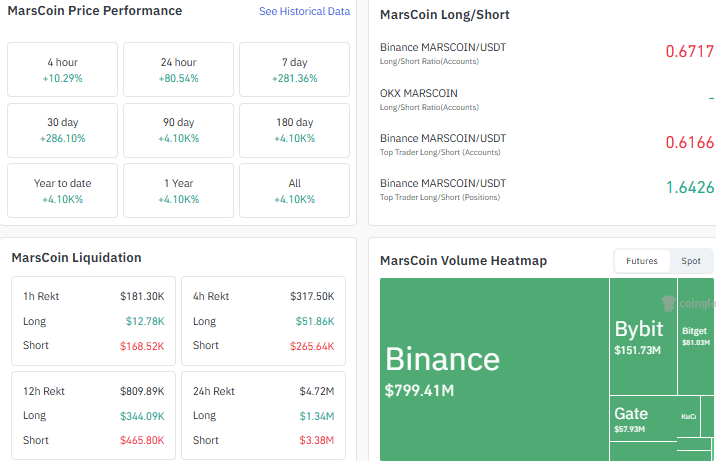Select the All performance card

click(x=295, y=190)
